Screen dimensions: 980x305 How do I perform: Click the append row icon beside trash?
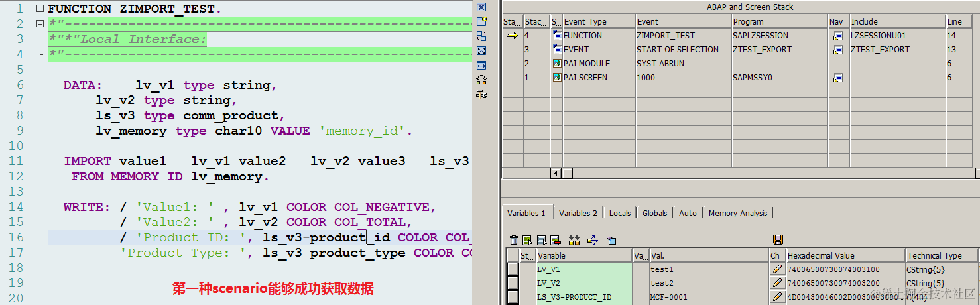point(527,240)
